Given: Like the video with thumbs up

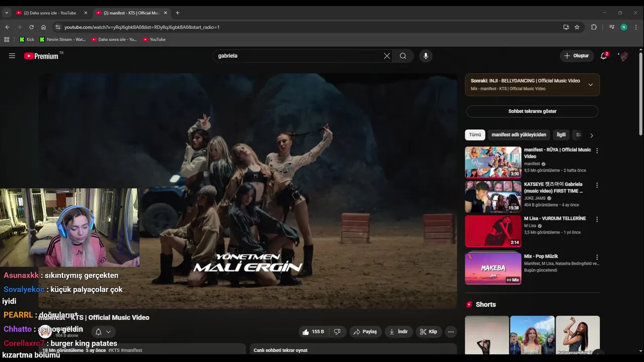Looking at the screenshot, I should click(312, 332).
